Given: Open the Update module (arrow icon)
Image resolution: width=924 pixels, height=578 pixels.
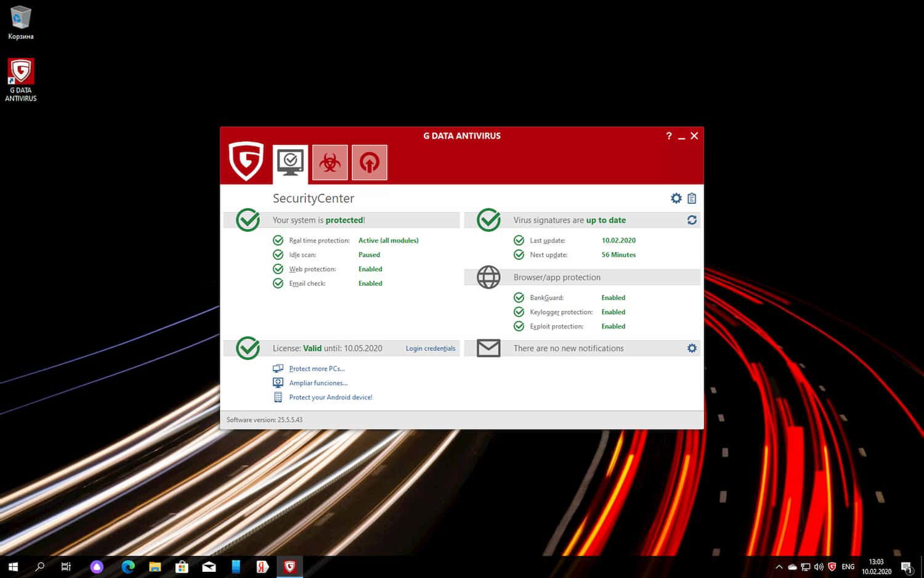Looking at the screenshot, I should [x=370, y=162].
